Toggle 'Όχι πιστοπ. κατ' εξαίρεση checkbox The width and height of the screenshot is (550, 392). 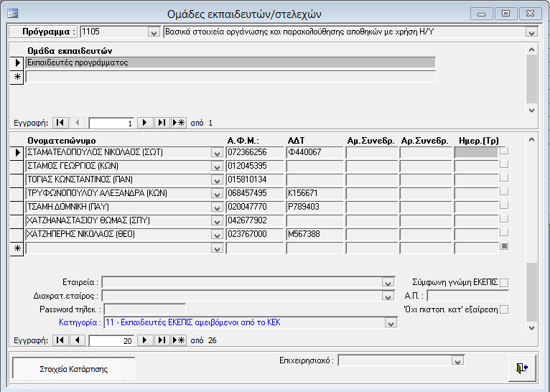tap(503, 309)
